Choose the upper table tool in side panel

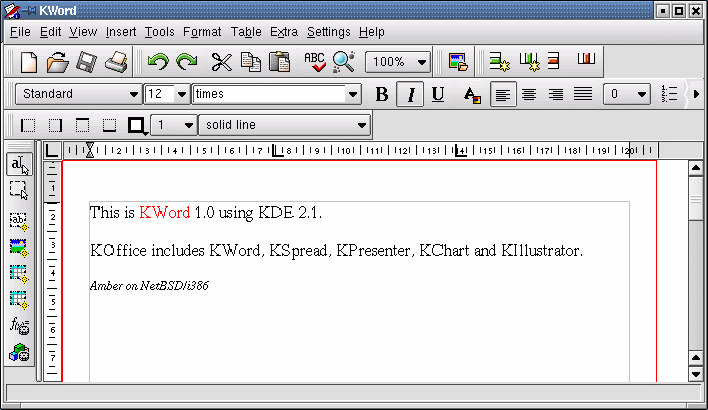[x=19, y=274]
